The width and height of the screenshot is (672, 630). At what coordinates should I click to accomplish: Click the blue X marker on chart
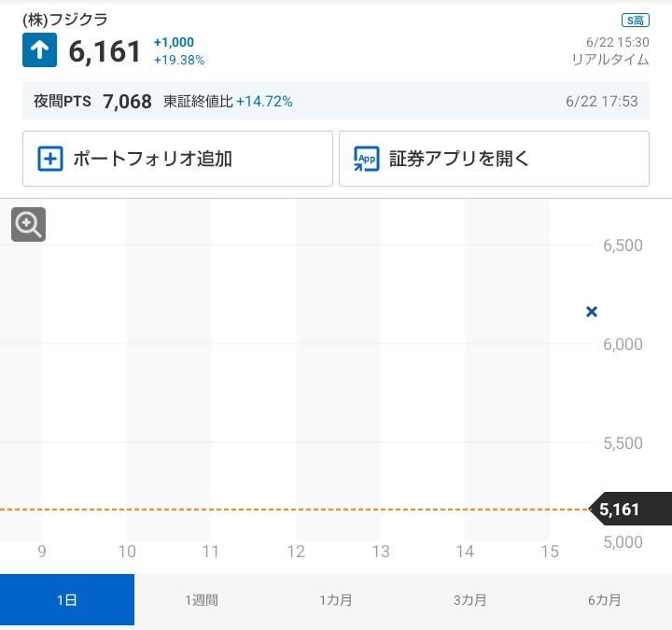(x=592, y=312)
